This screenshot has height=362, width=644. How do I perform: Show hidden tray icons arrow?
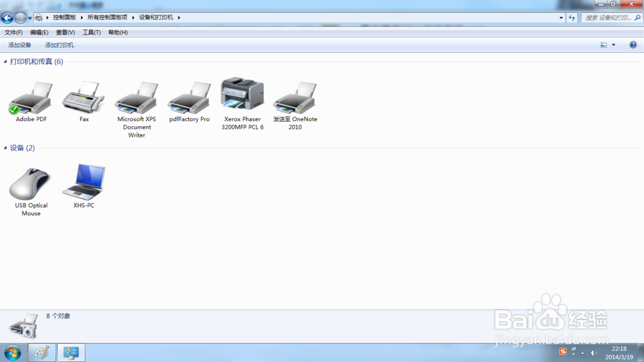tap(582, 353)
